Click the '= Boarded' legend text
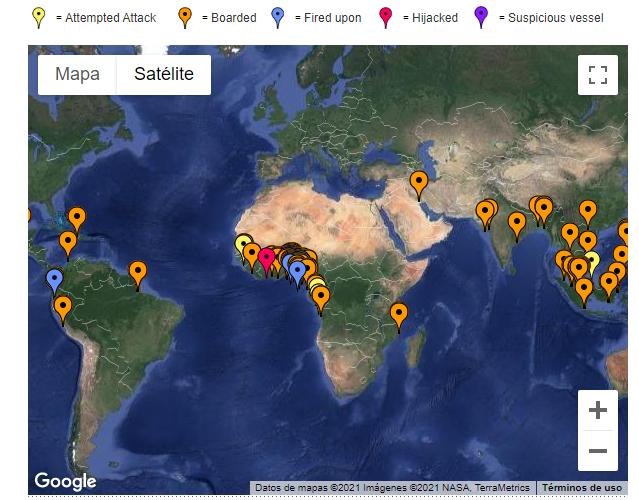The image size is (639, 500). tap(229, 18)
